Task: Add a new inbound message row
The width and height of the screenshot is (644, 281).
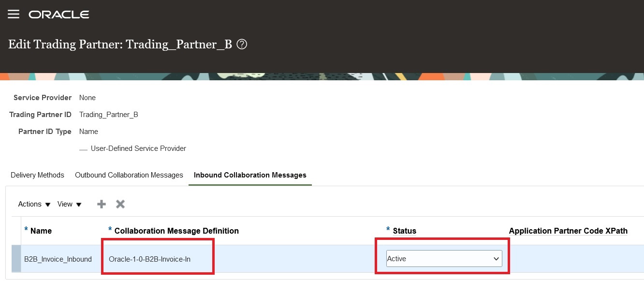Action: click(x=102, y=204)
